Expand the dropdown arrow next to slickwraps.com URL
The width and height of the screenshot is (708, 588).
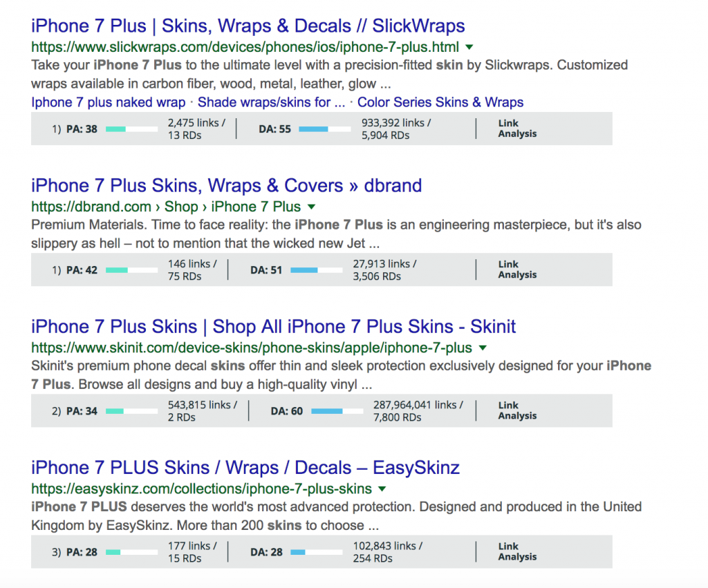tap(469, 48)
